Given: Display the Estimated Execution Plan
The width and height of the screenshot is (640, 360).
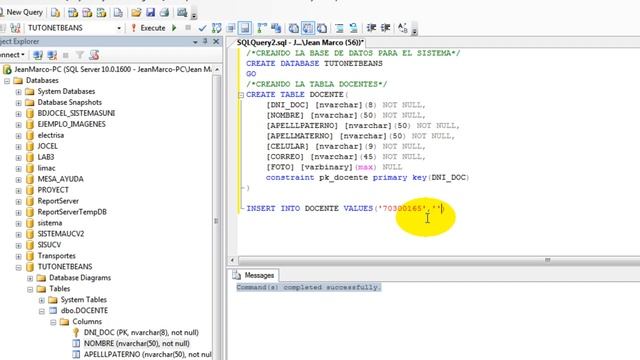Looking at the screenshot, I should [217, 28].
